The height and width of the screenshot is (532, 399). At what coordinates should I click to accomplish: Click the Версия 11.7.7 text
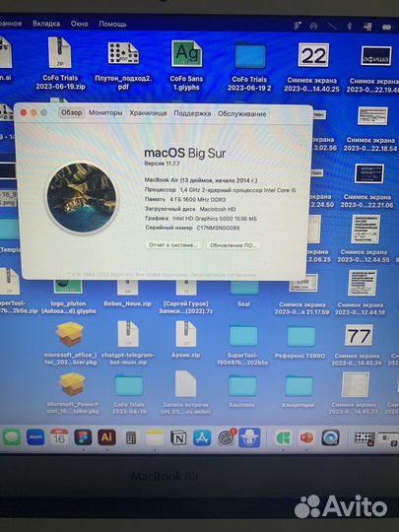pyautogui.click(x=162, y=164)
